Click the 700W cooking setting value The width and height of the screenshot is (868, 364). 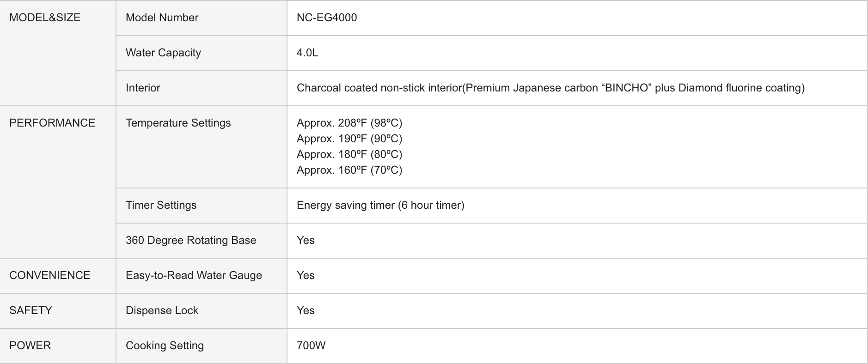pos(311,346)
